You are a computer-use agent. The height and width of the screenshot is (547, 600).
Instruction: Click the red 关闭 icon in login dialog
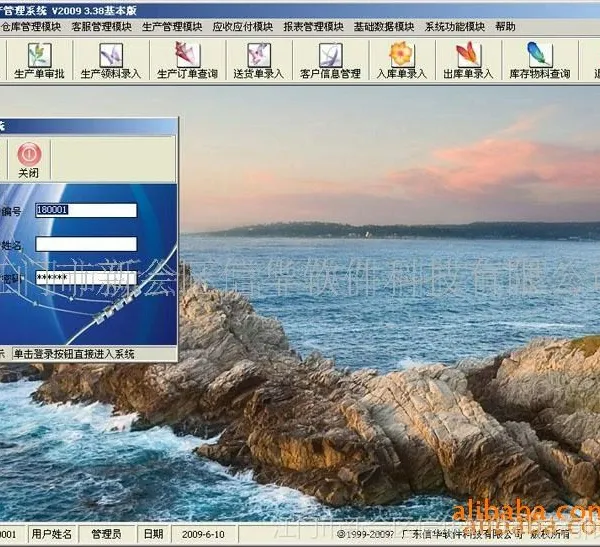point(29,154)
